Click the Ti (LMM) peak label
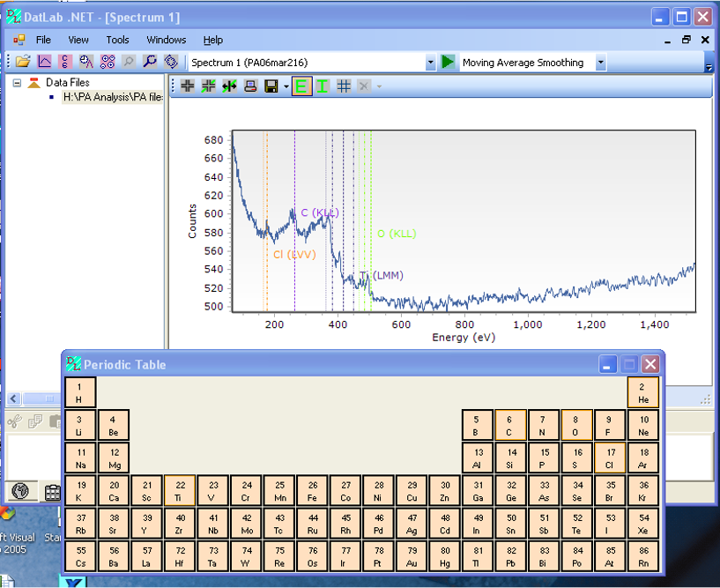Image resolution: width=720 pixels, height=588 pixels. [382, 276]
